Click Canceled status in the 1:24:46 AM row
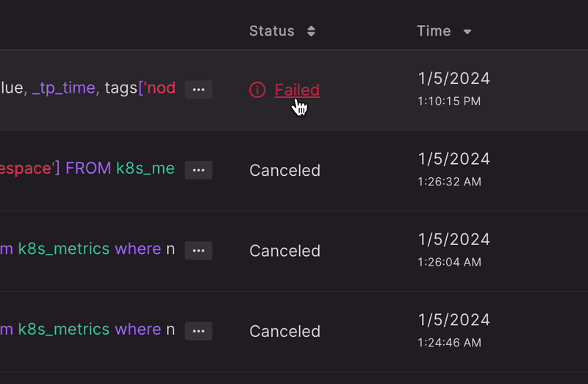 (x=284, y=331)
